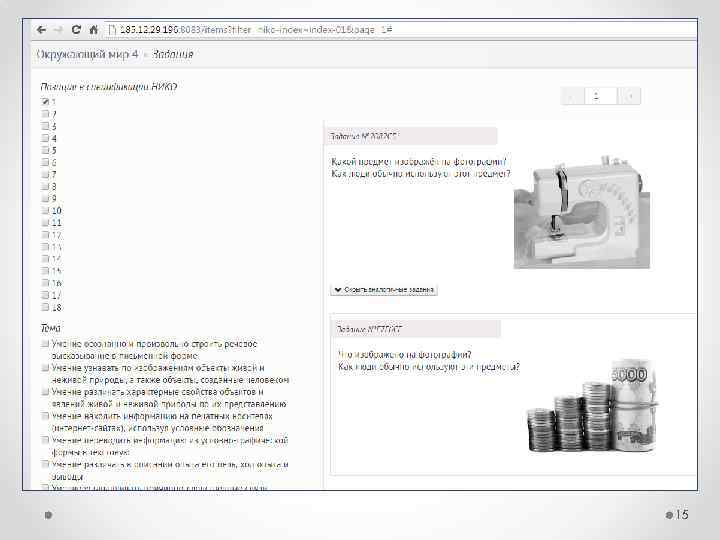Focus the browser address bar URL

[x=256, y=30]
